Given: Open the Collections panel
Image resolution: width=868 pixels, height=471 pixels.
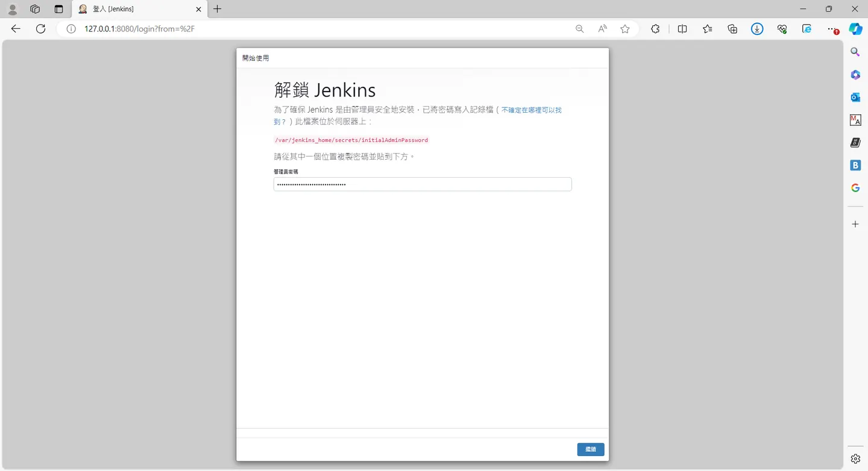Looking at the screenshot, I should tap(732, 29).
